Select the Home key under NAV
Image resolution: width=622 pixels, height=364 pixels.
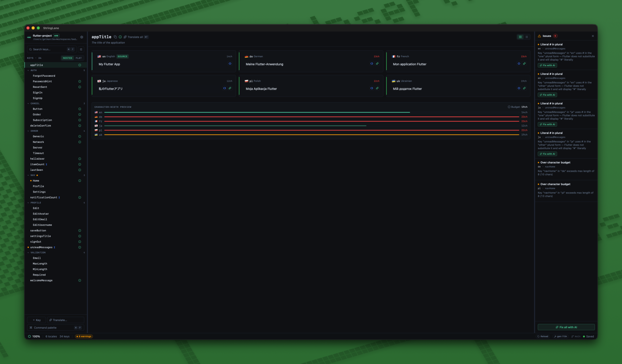click(55, 181)
